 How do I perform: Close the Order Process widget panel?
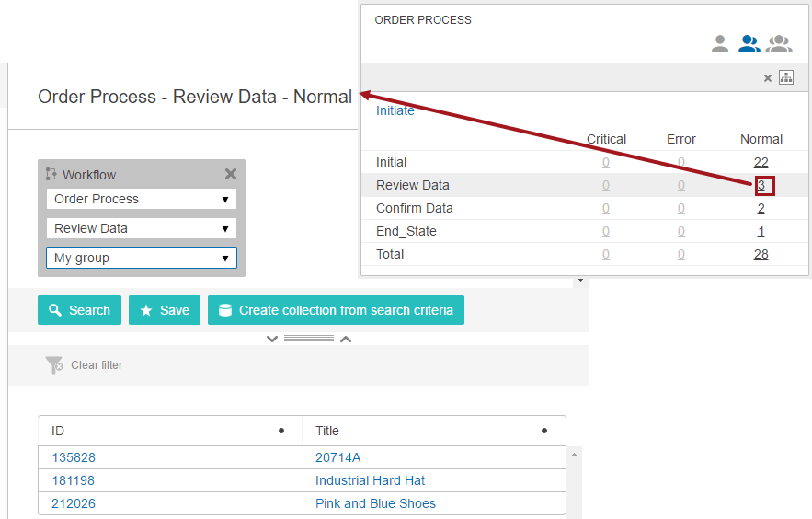[x=768, y=78]
